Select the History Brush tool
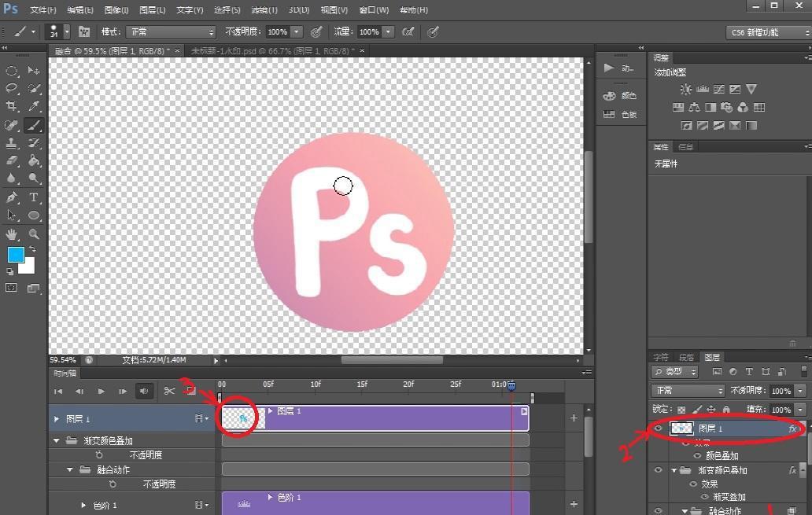Image resolution: width=812 pixels, height=515 pixels. (34, 143)
